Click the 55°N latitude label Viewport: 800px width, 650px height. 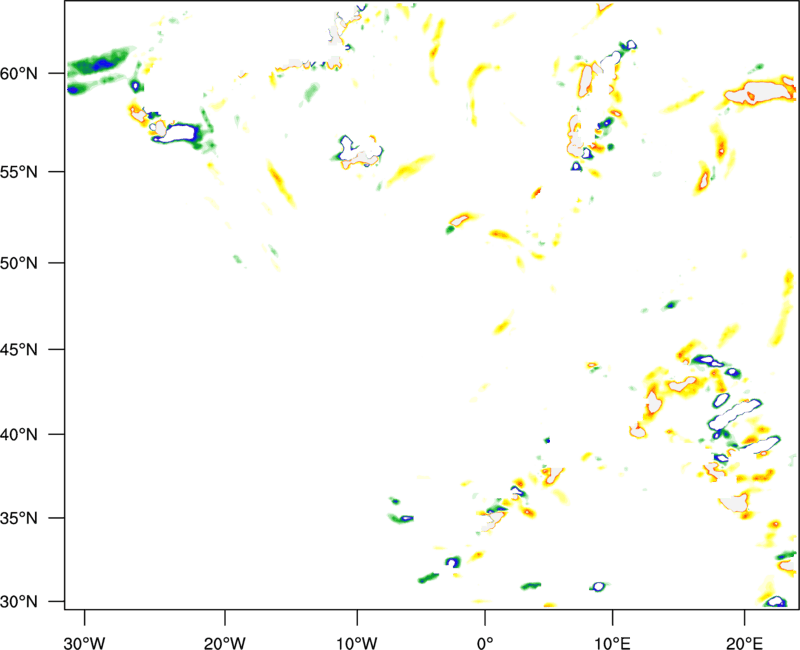point(19,172)
